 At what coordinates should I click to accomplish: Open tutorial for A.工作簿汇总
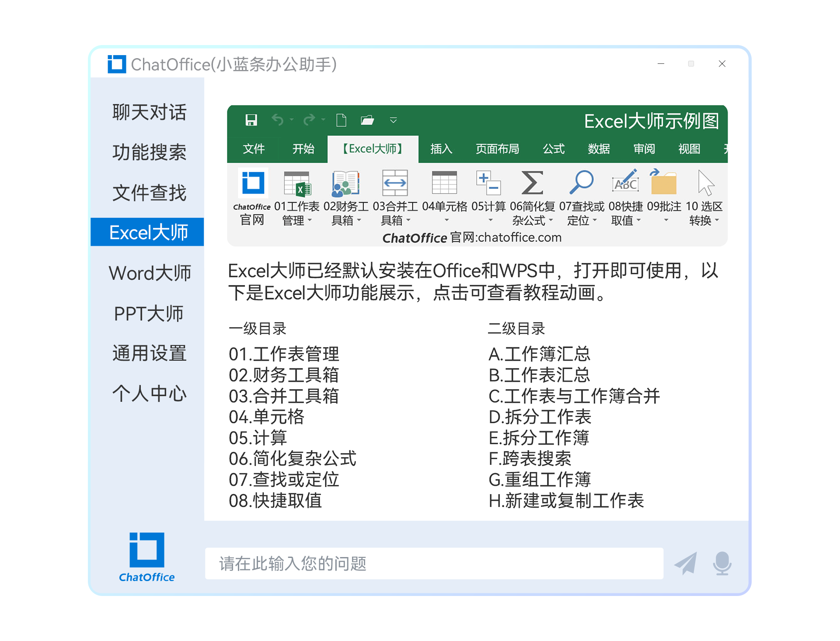[539, 354]
